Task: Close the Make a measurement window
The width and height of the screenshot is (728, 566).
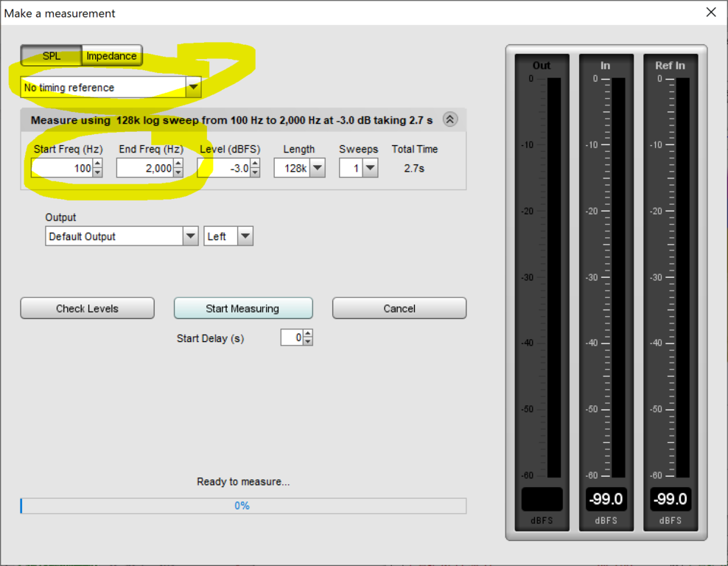Action: pyautogui.click(x=711, y=13)
